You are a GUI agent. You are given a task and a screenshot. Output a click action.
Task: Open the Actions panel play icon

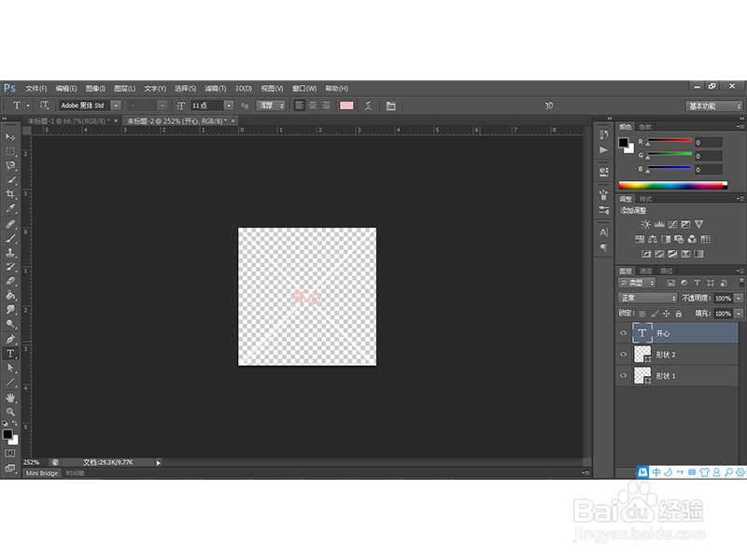click(x=603, y=150)
